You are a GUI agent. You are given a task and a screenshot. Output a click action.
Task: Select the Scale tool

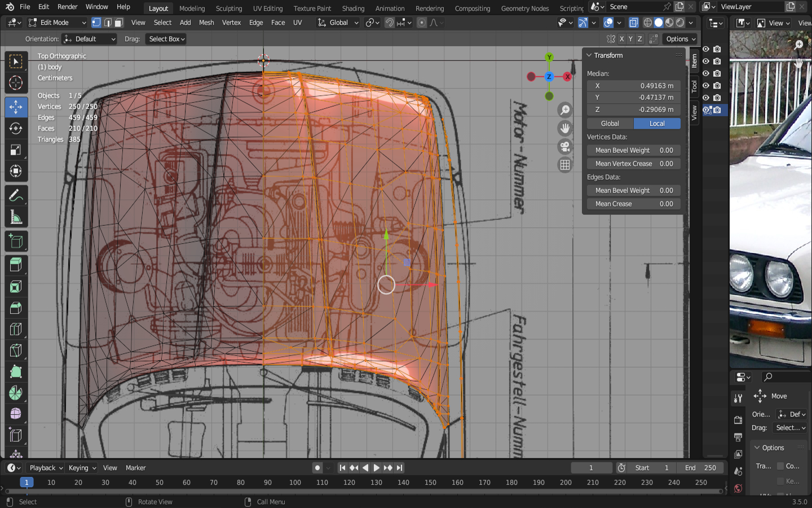click(16, 150)
